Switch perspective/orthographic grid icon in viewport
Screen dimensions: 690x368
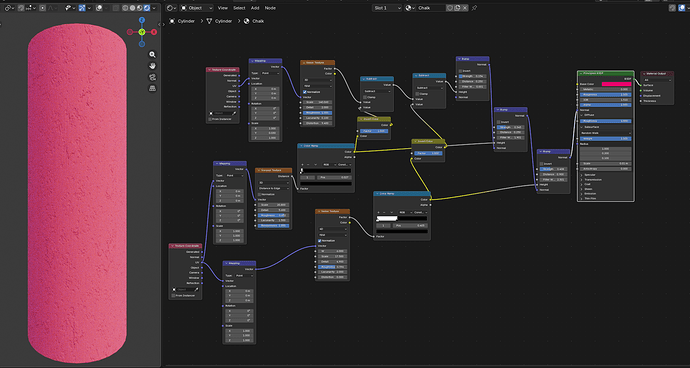coord(152,88)
